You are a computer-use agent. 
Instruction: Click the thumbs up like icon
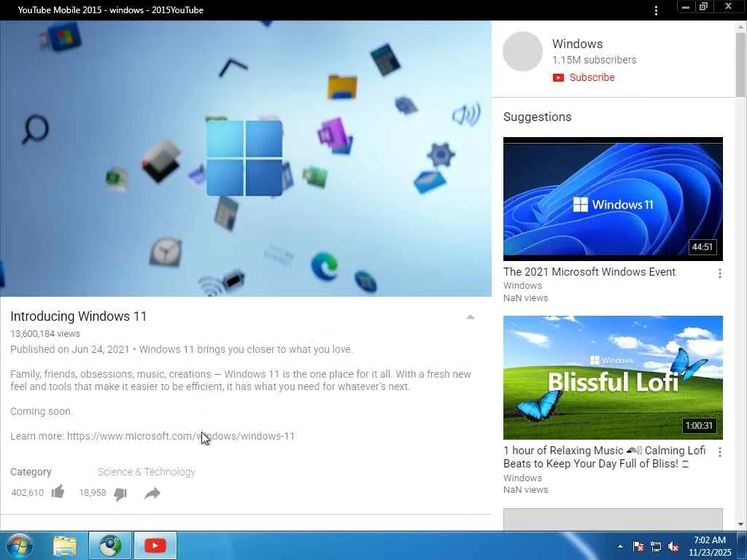[58, 492]
